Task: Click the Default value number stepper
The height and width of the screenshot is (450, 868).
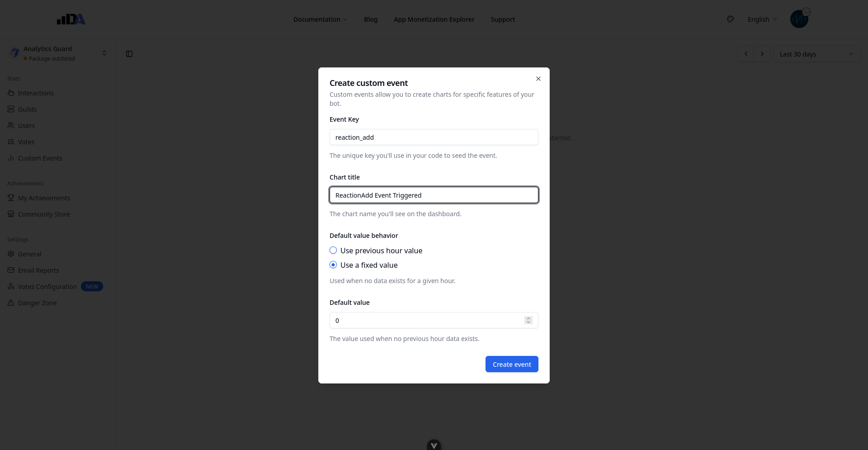Action: tap(528, 320)
